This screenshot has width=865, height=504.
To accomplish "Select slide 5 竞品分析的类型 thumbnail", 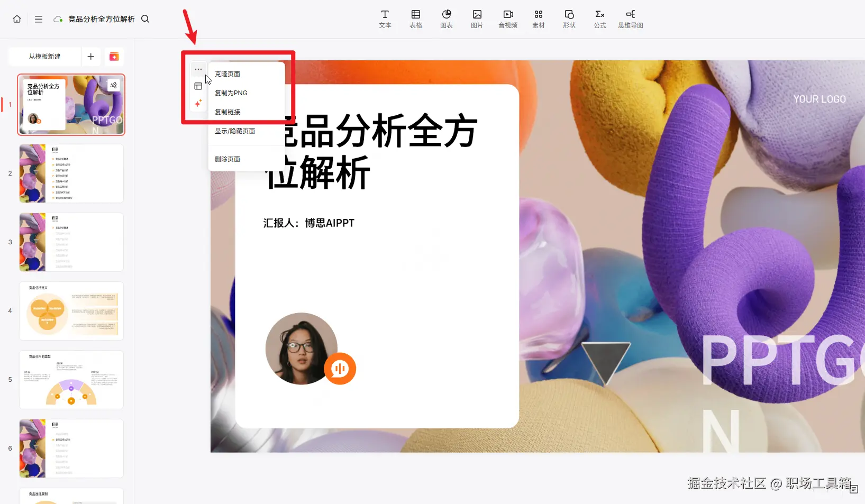I will [71, 380].
